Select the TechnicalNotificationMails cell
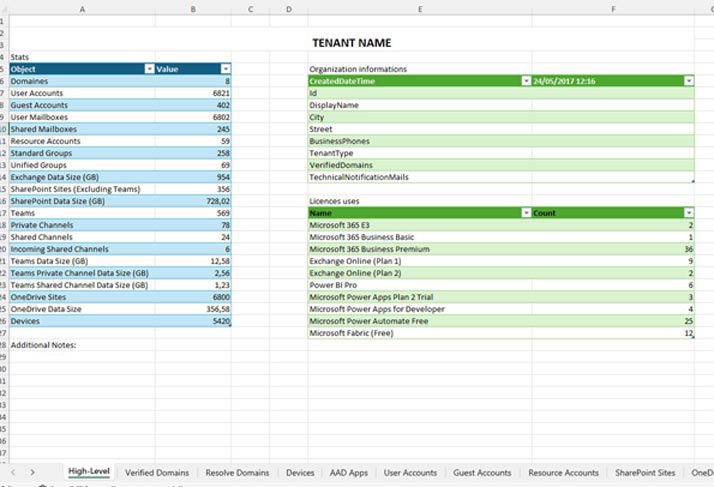Viewport: 714px width, 487px height. pyautogui.click(x=420, y=177)
